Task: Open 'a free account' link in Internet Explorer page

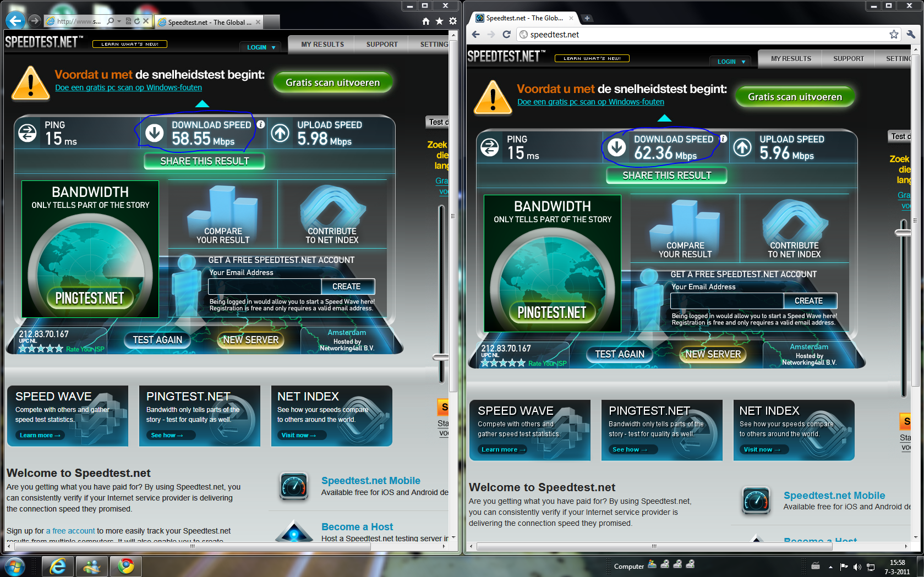Action: pos(70,531)
